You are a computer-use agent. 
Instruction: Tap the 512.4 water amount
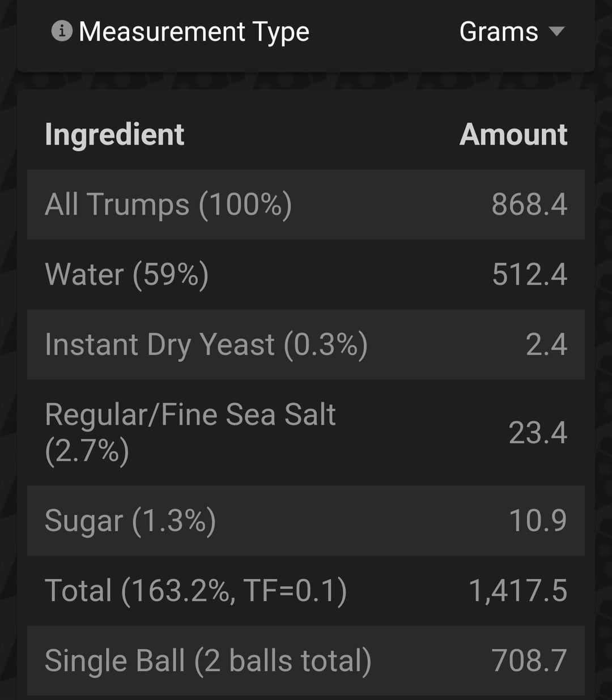pos(529,275)
